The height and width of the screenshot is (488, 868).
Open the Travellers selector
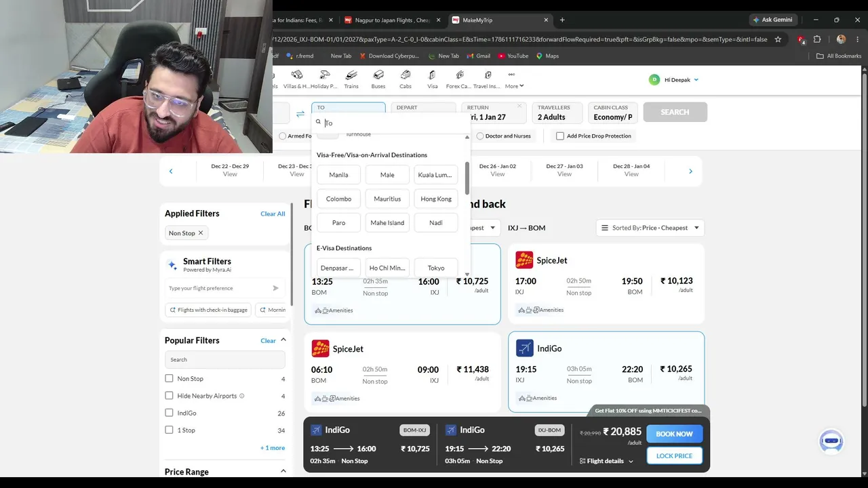point(558,113)
